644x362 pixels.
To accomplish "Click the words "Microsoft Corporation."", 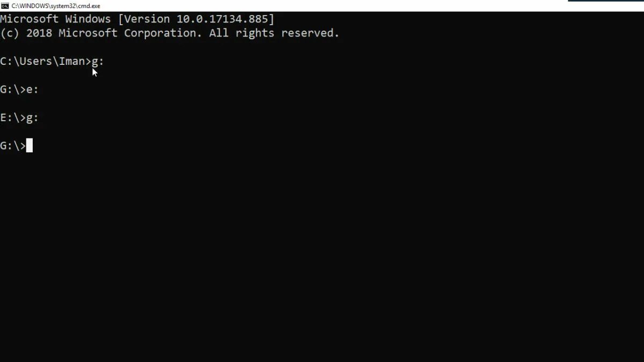I will point(130,33).
